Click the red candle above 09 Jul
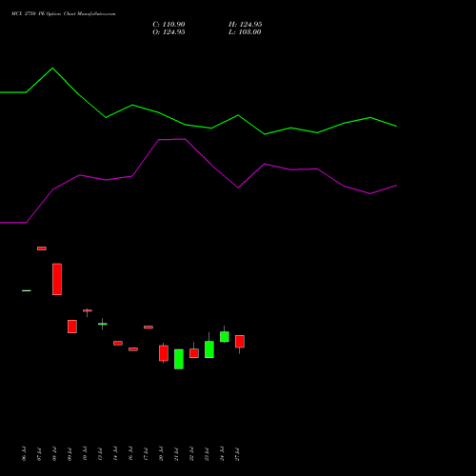 [x=72, y=327]
